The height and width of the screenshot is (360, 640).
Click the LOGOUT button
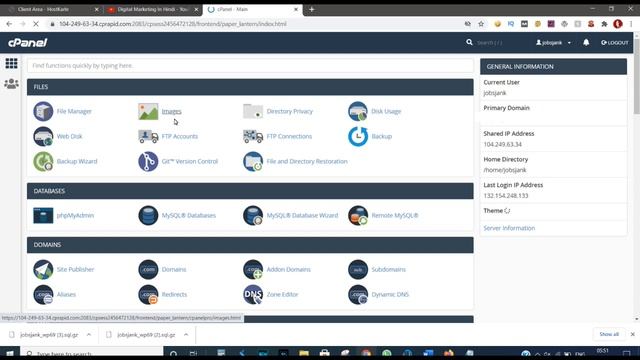(x=615, y=42)
